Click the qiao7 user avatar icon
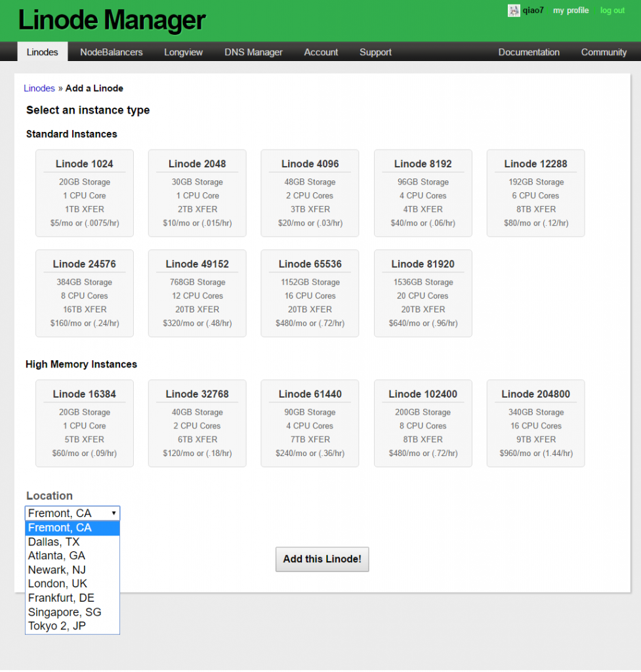The image size is (641, 672). (x=514, y=10)
